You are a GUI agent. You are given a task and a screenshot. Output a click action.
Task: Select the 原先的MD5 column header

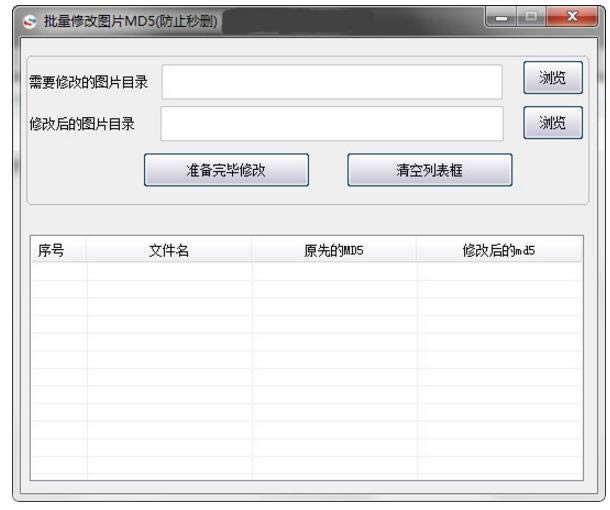334,251
